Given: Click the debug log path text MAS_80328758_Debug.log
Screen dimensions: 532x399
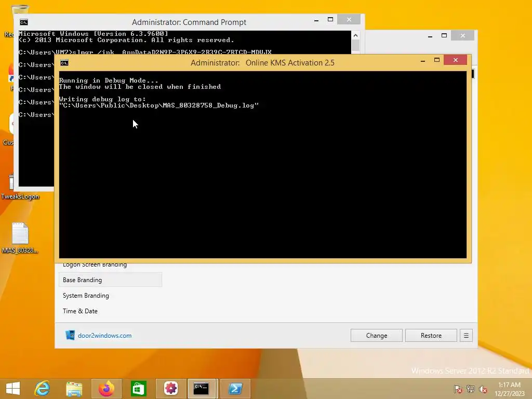Looking at the screenshot, I should click(208, 105).
